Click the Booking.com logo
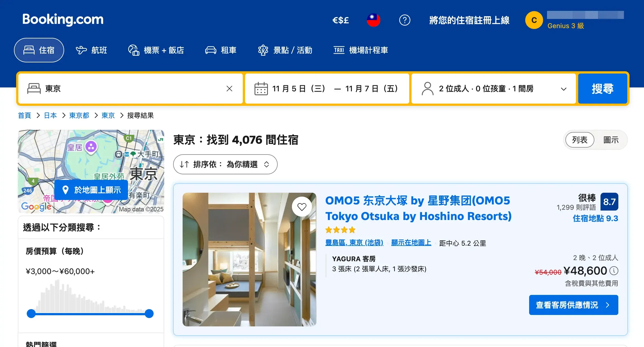The height and width of the screenshot is (347, 644). (x=63, y=19)
